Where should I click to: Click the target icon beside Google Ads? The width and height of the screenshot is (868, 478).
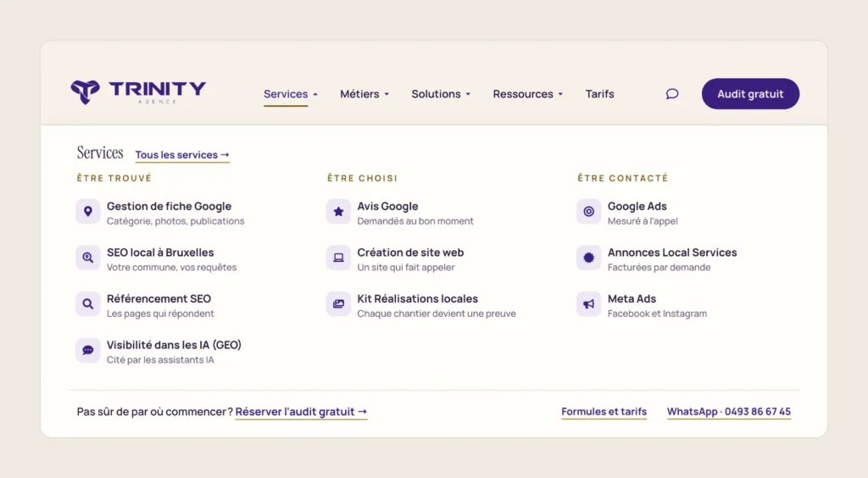[x=588, y=211]
